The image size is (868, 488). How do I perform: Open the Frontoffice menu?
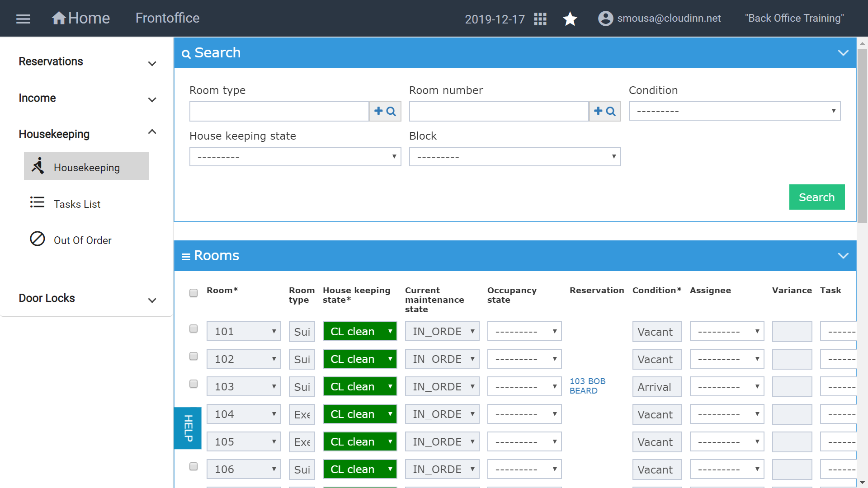tap(167, 18)
